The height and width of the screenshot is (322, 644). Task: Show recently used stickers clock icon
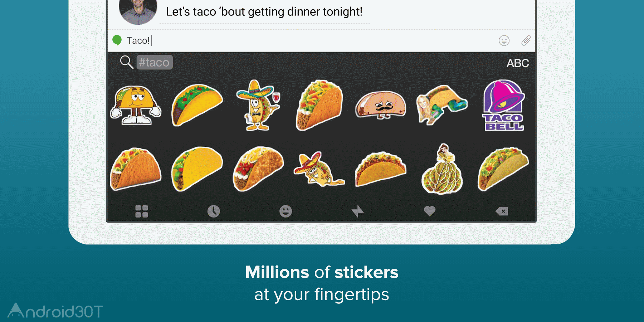coord(214,211)
